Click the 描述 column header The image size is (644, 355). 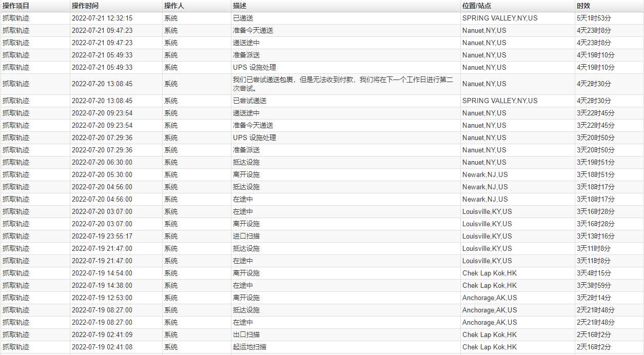click(x=239, y=6)
